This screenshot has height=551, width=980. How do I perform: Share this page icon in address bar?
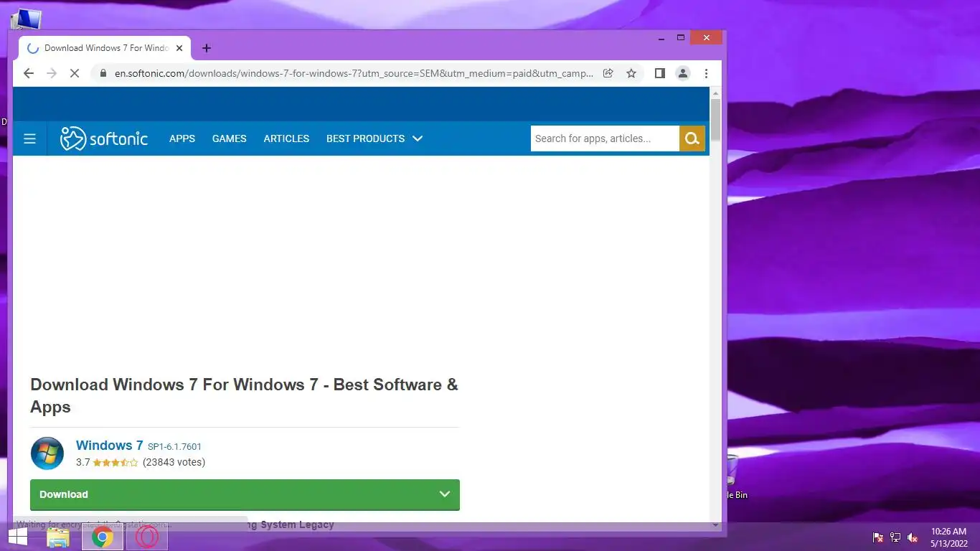tap(608, 73)
